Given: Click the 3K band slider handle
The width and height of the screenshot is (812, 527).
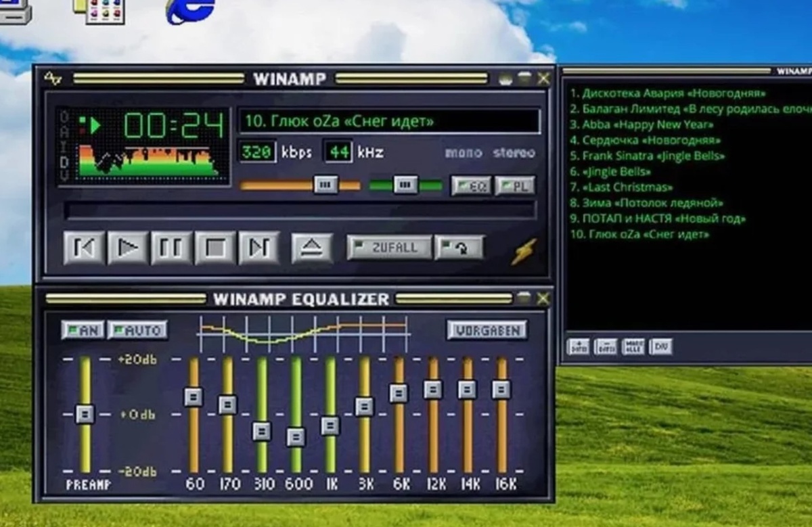Looking at the screenshot, I should 364,406.
